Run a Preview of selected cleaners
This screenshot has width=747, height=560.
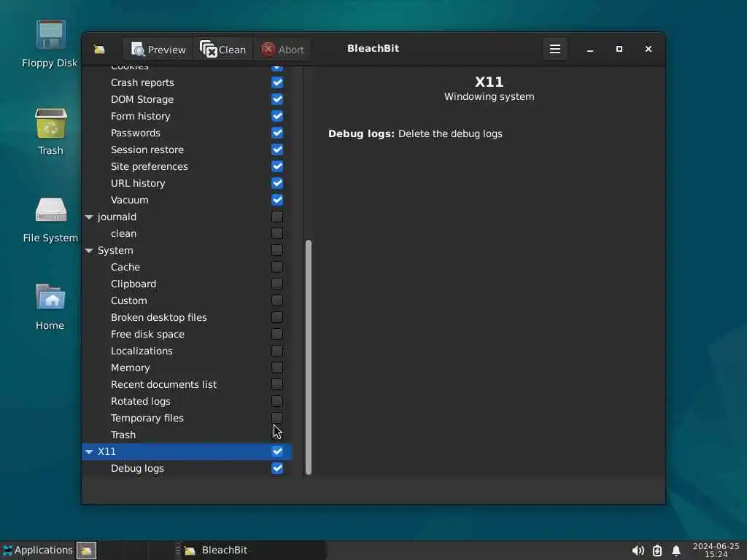click(x=158, y=49)
